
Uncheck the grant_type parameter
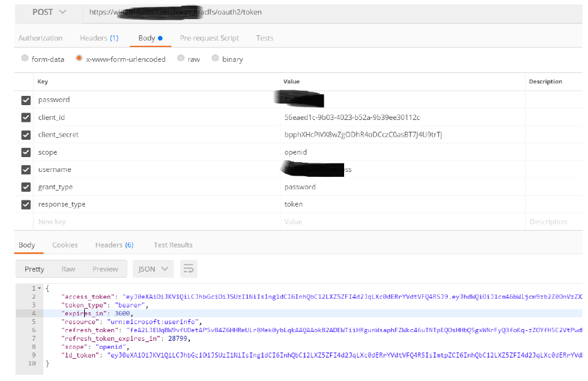[x=25, y=186]
